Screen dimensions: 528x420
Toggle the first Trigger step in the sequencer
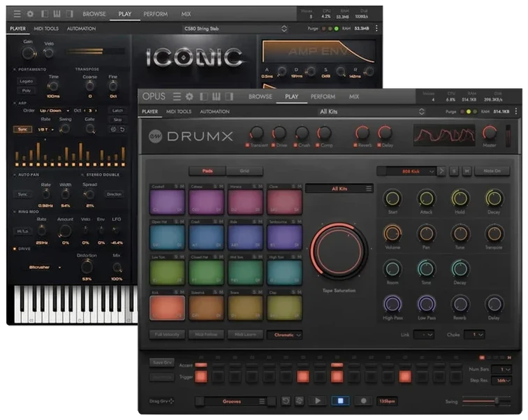point(201,377)
